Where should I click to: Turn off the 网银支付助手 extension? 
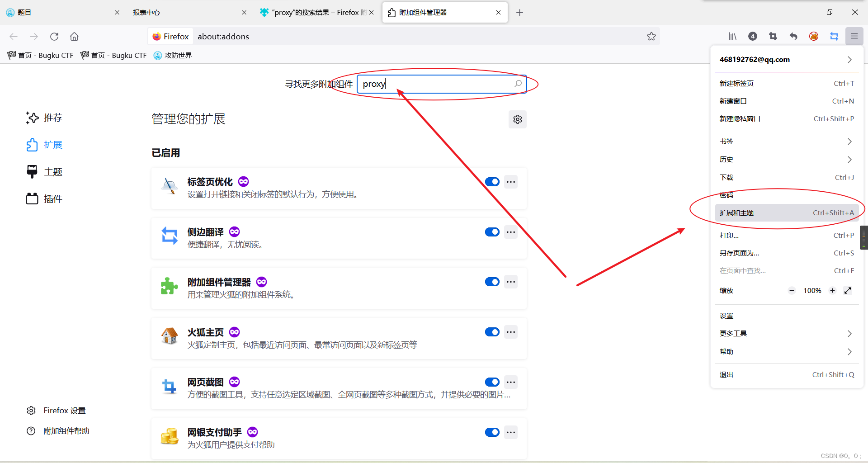[x=492, y=432]
